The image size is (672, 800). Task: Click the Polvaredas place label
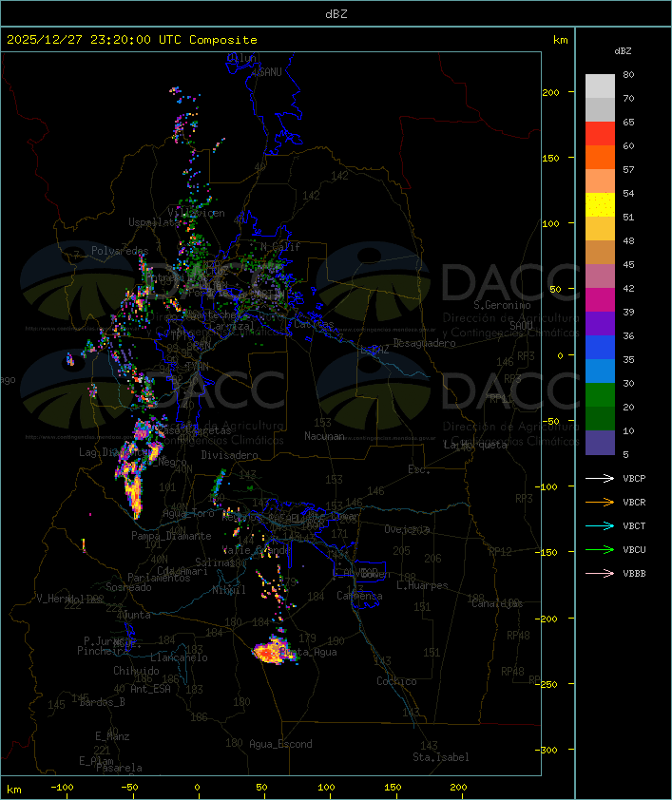pyautogui.click(x=120, y=251)
